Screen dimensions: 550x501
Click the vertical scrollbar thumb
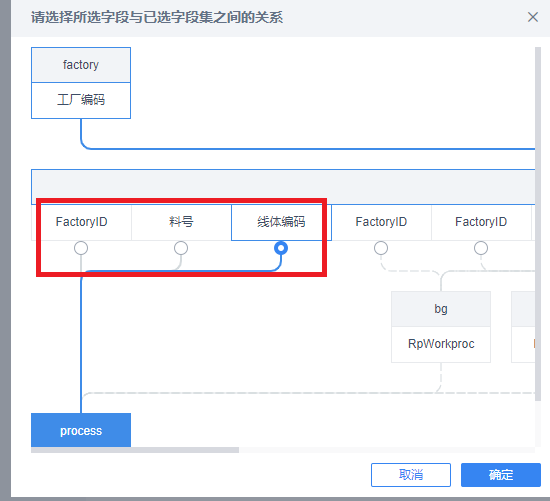[538, 224]
